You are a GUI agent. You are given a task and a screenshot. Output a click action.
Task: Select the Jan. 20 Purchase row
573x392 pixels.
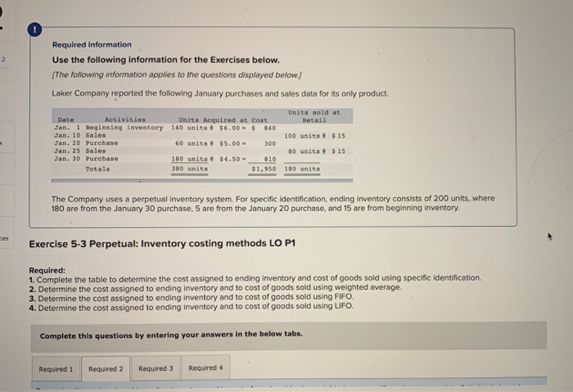coord(202,143)
